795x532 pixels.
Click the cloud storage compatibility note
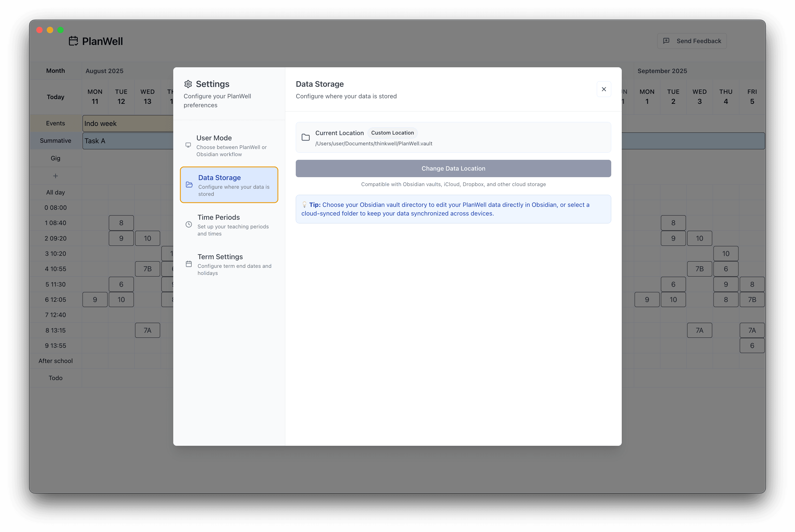tap(453, 184)
